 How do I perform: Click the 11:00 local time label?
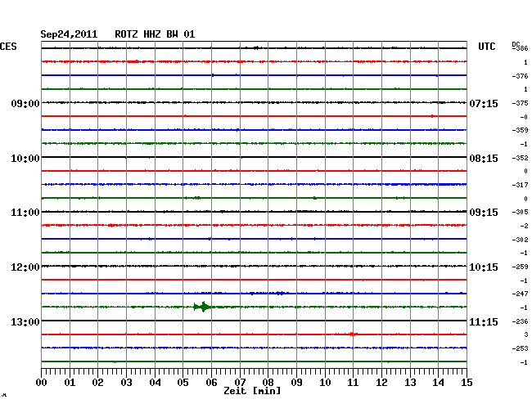point(25,213)
